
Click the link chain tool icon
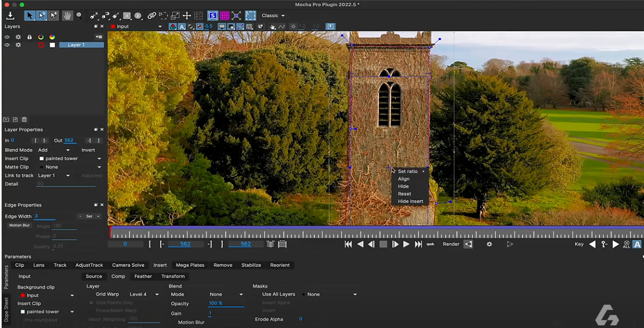(152, 15)
